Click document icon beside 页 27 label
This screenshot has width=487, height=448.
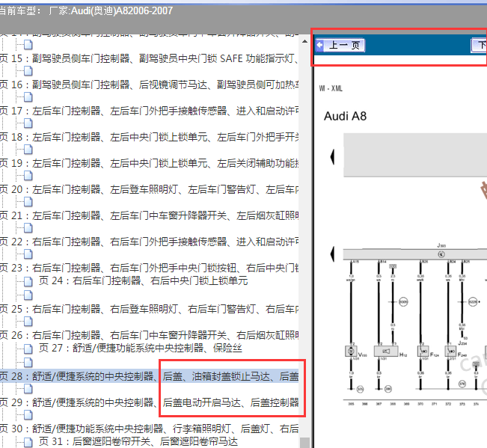tap(28, 349)
